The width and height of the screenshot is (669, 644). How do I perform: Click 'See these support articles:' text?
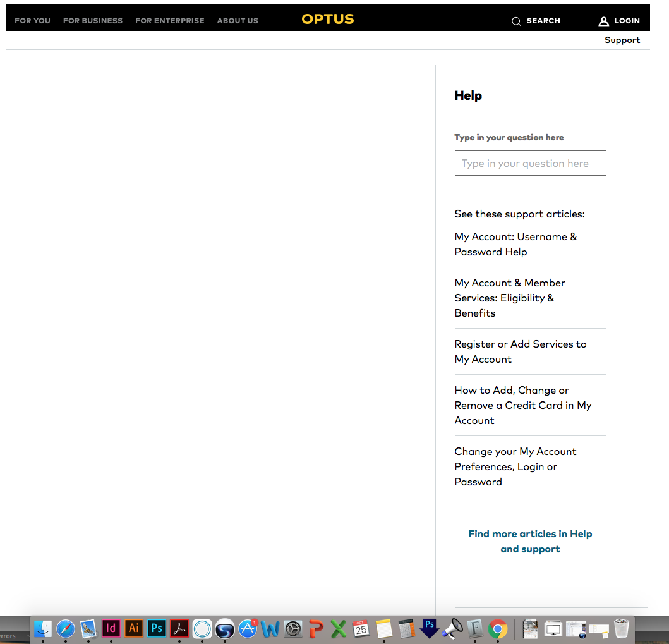(520, 214)
